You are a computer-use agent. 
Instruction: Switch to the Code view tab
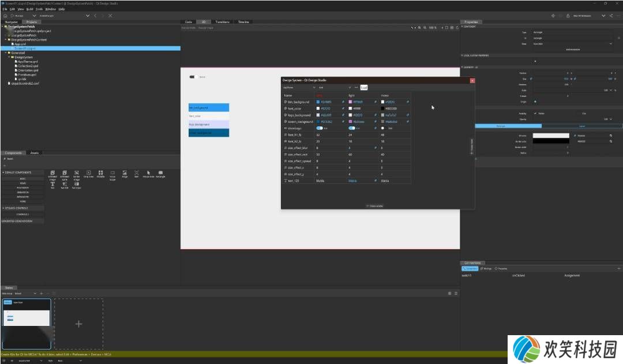(x=188, y=22)
